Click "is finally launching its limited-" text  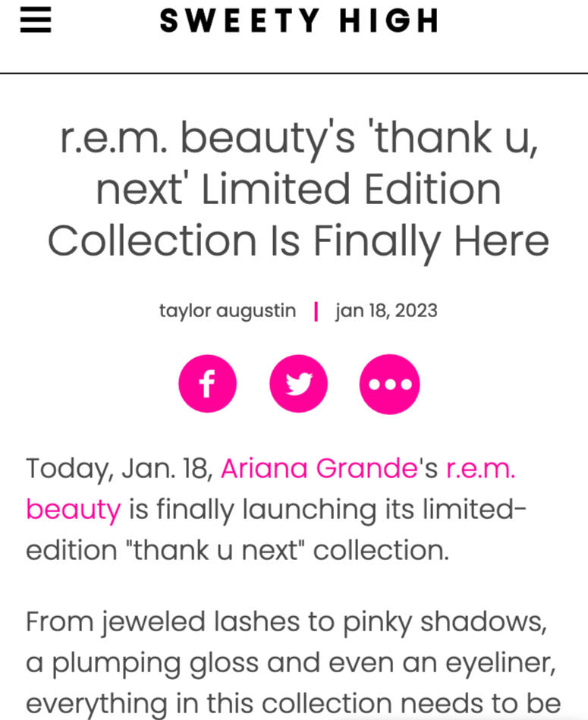click(326, 509)
